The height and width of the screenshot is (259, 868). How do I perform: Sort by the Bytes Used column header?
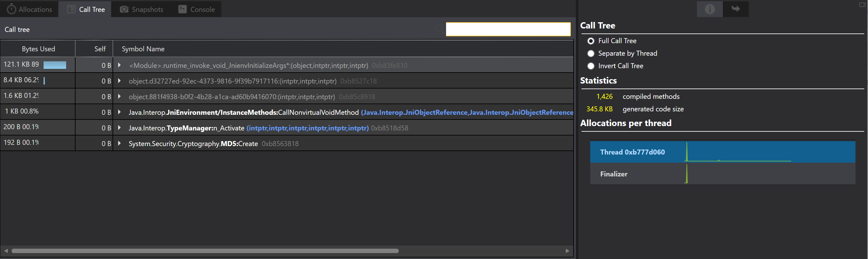click(x=38, y=49)
